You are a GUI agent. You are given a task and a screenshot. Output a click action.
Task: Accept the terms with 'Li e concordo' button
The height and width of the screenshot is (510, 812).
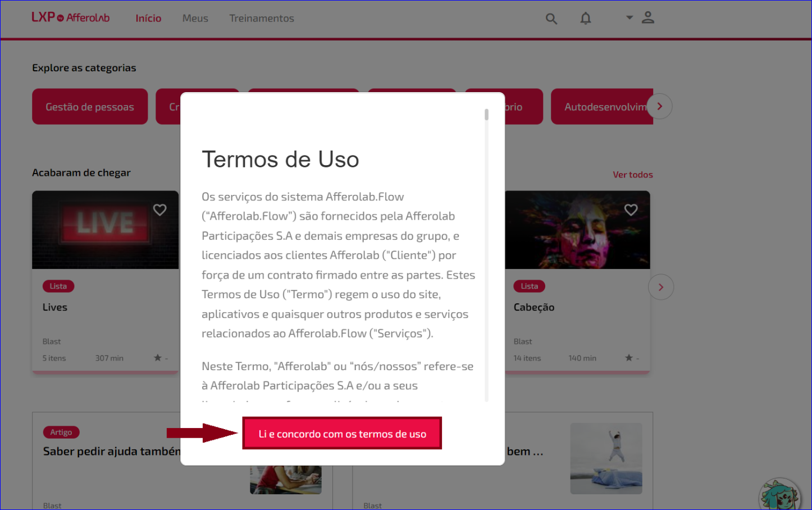click(x=342, y=434)
